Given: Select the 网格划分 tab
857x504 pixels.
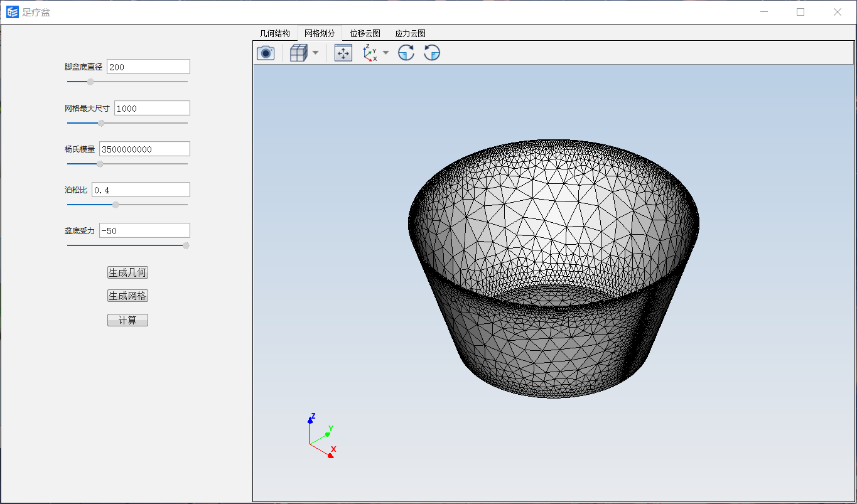Looking at the screenshot, I should [x=320, y=33].
